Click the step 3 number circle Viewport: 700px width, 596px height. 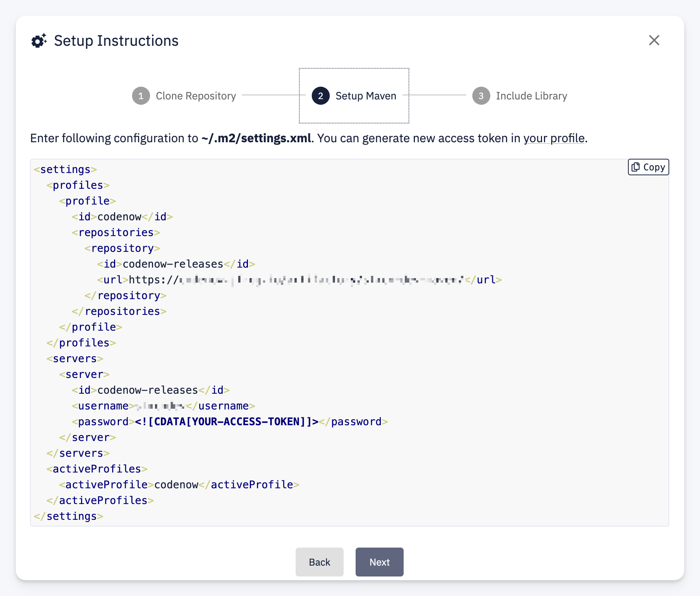tap(481, 96)
